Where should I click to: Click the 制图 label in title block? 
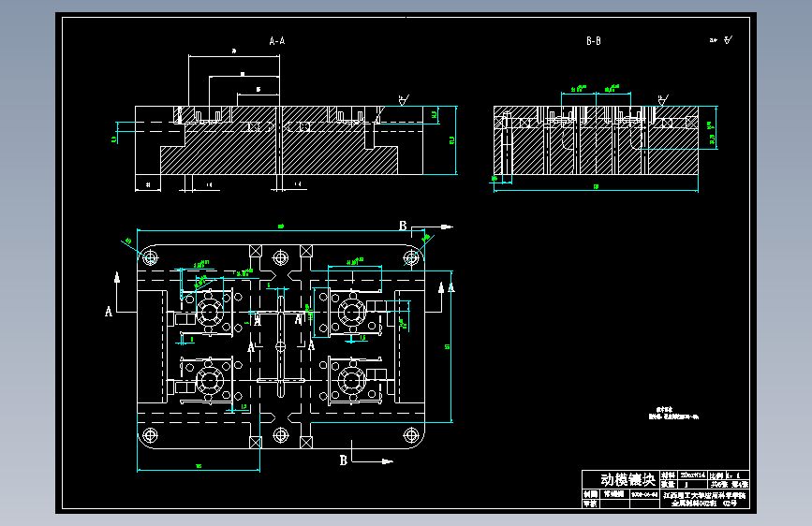(x=590, y=494)
